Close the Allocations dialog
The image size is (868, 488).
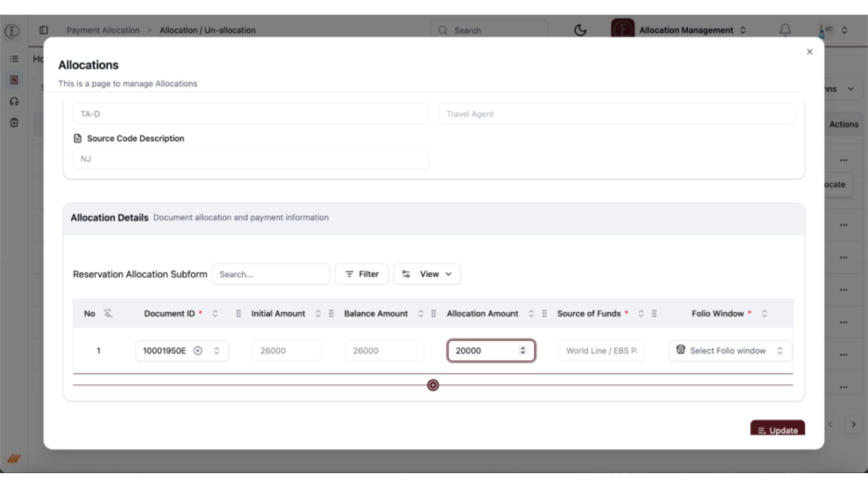[809, 52]
